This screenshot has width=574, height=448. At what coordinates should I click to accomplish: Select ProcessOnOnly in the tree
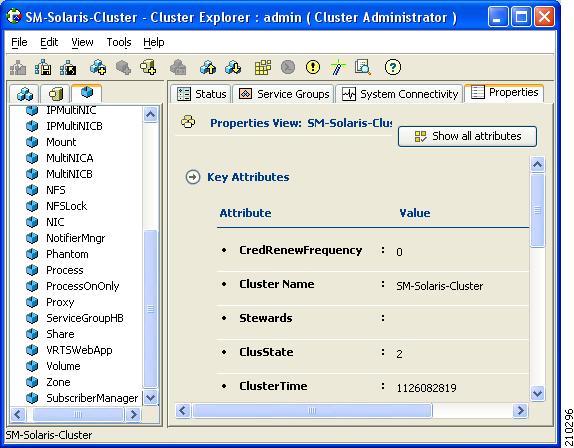(82, 286)
